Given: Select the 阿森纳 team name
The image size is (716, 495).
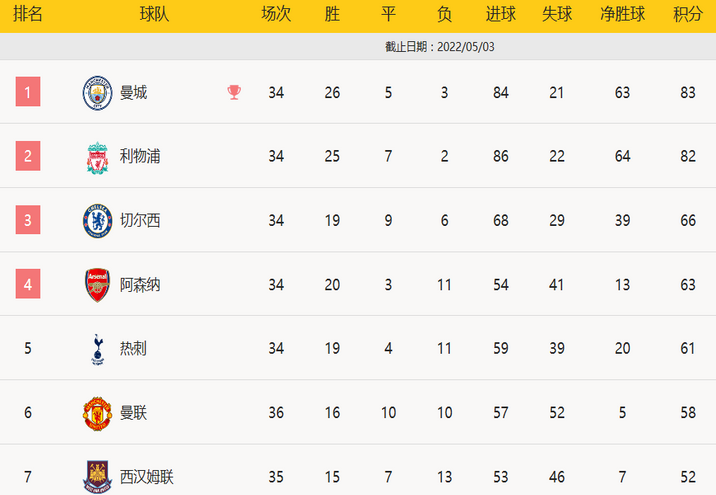Looking at the screenshot, I should tap(140, 285).
